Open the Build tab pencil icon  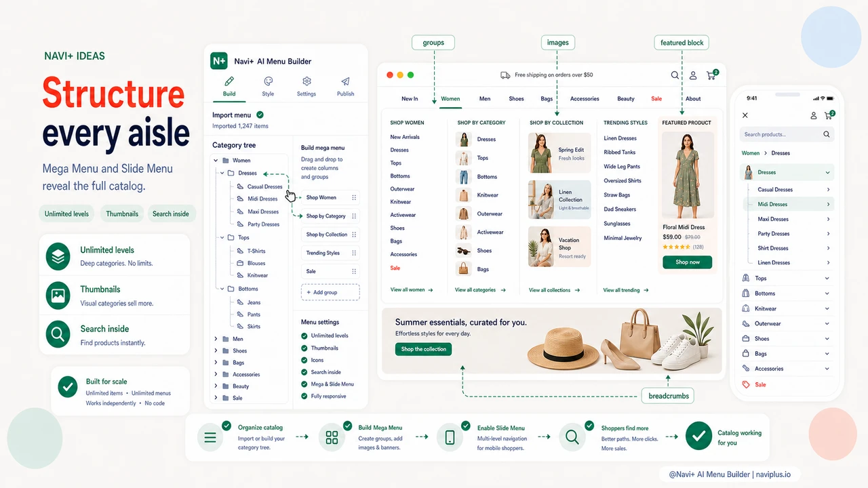coord(229,81)
